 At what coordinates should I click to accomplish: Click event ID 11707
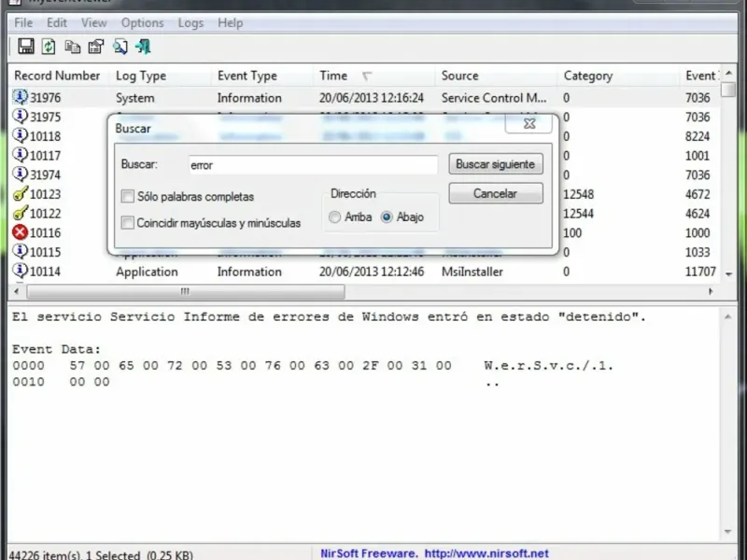point(700,272)
